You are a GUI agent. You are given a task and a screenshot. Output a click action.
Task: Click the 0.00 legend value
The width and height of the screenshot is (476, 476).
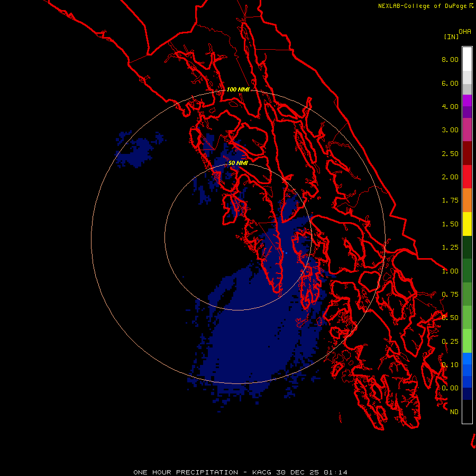pyautogui.click(x=450, y=388)
